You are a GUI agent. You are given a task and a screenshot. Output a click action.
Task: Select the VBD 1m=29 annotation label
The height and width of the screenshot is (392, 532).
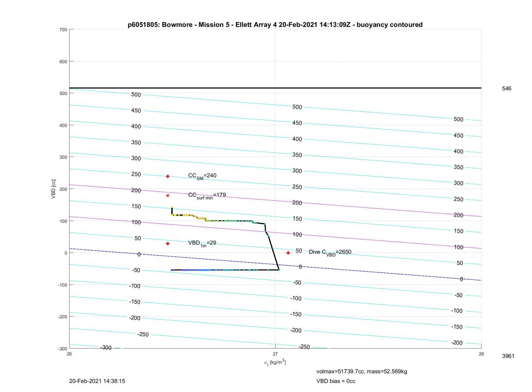point(202,243)
